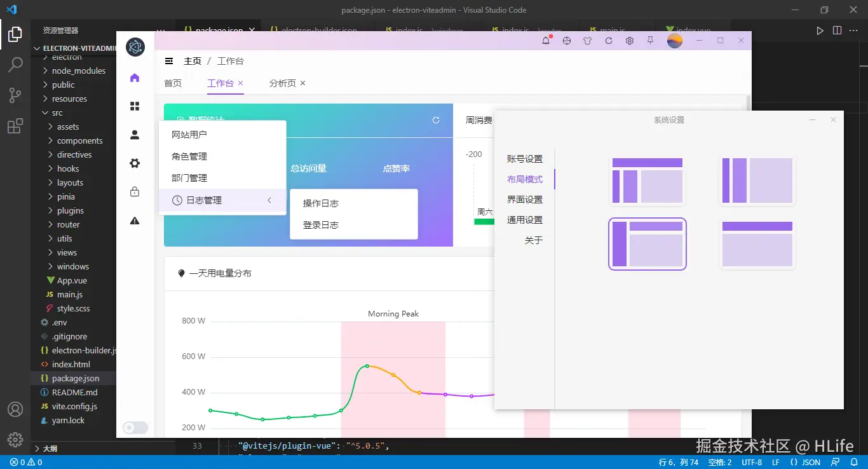Open notifications bell in VS Code status bar
This screenshot has height=469, width=868.
[x=853, y=462]
